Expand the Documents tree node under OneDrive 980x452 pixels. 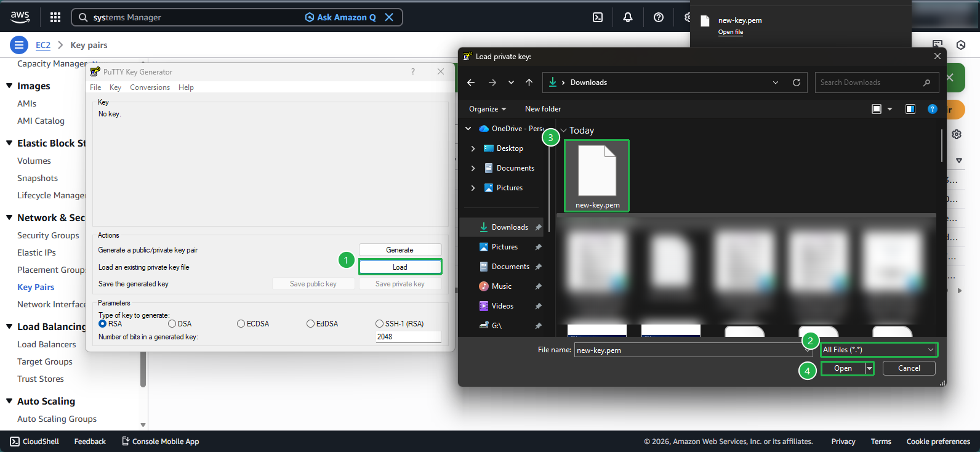pos(473,168)
